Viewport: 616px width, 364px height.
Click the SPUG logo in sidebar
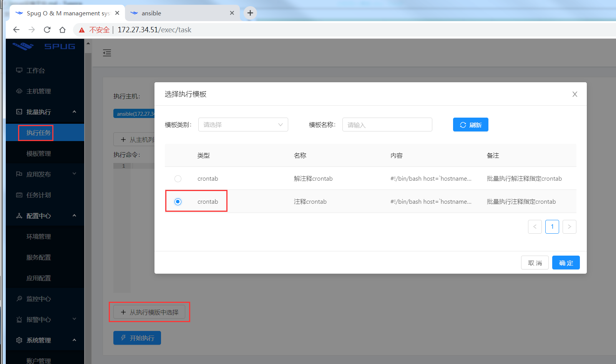pos(44,47)
